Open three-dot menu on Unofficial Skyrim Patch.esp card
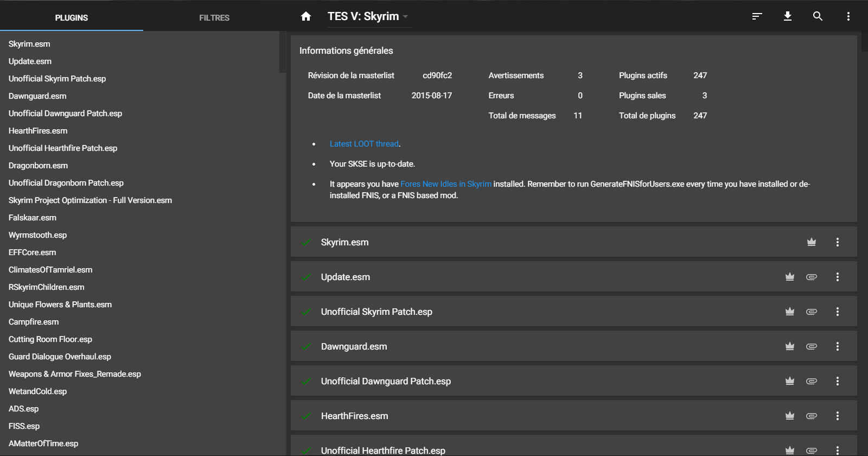 click(x=838, y=312)
